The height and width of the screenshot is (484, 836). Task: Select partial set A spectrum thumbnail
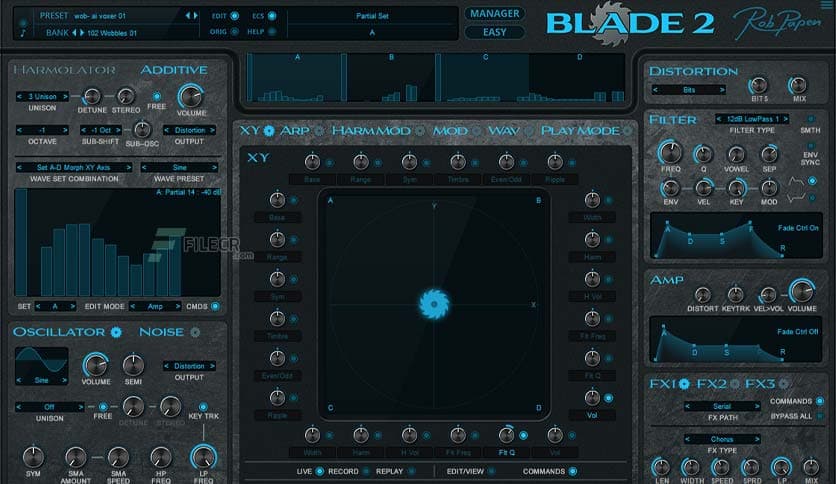pos(296,77)
